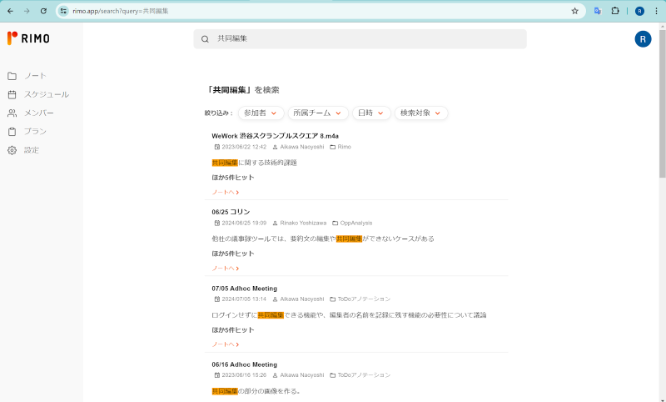Open 設定 gear icon in sidebar
The height and width of the screenshot is (402, 666).
click(12, 150)
